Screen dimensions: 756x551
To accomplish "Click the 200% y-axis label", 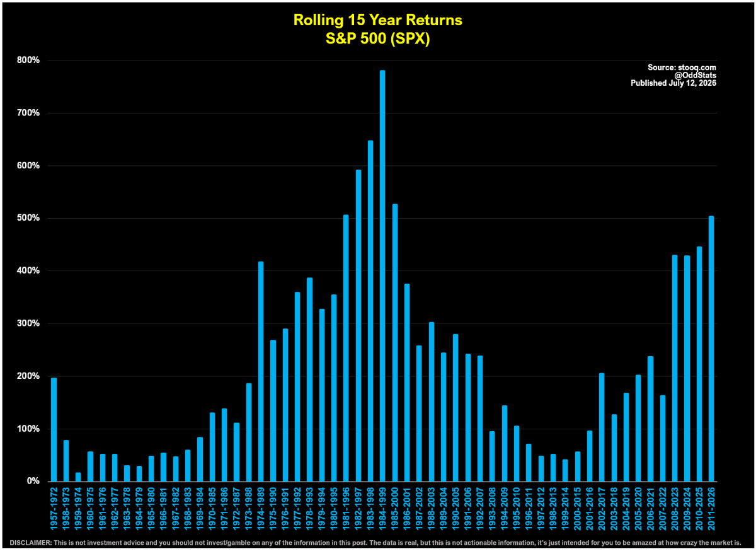I will pyautogui.click(x=28, y=376).
